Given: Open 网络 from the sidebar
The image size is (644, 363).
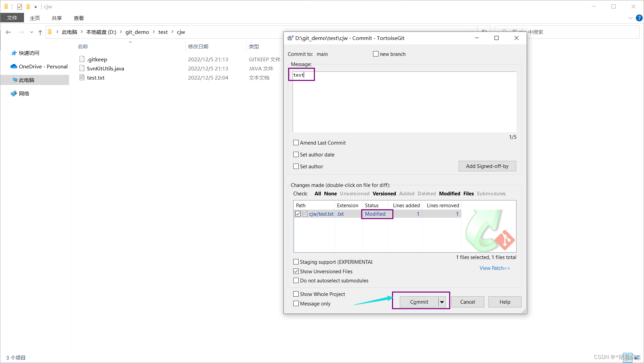Looking at the screenshot, I should [x=24, y=93].
